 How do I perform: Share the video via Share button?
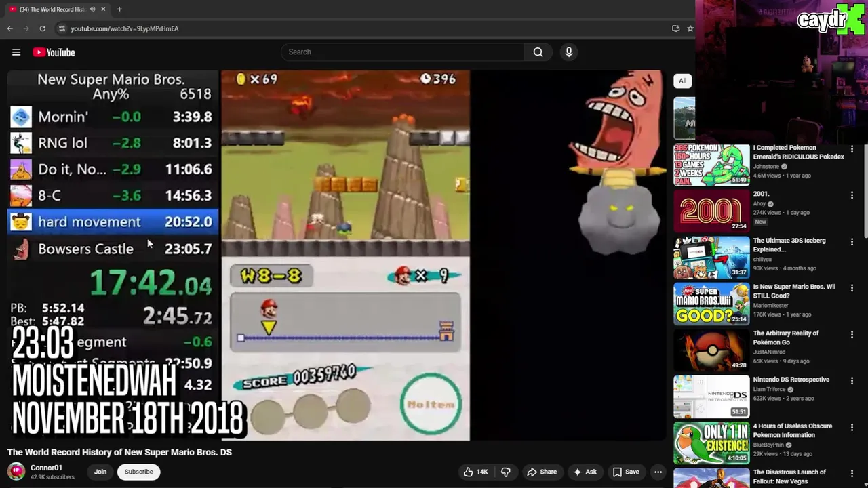tap(542, 472)
